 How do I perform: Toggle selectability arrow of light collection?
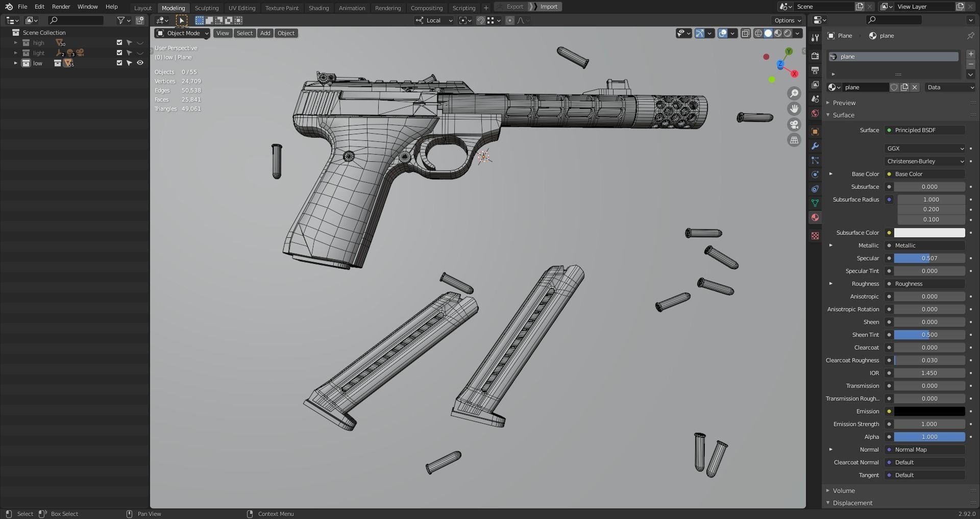[130, 53]
